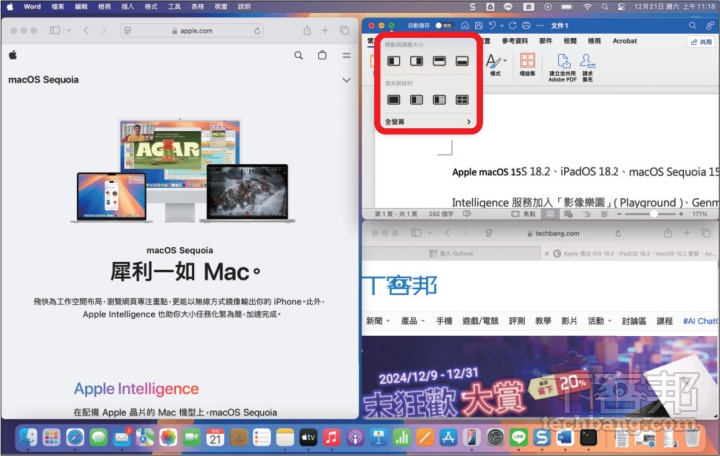Open the shopping bag on the apple.com page
This screenshot has width=720, height=456.
pos(322,55)
